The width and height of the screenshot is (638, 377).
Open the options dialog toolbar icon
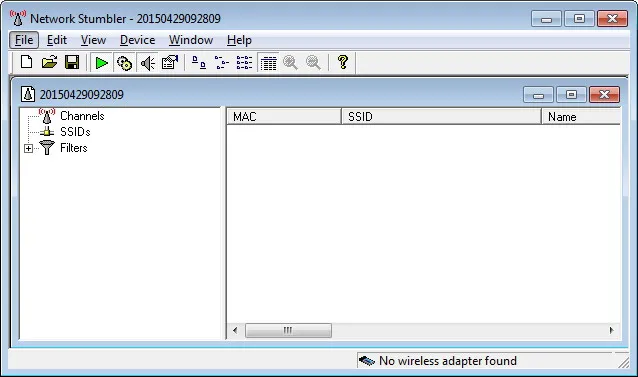pyautogui.click(x=170, y=63)
